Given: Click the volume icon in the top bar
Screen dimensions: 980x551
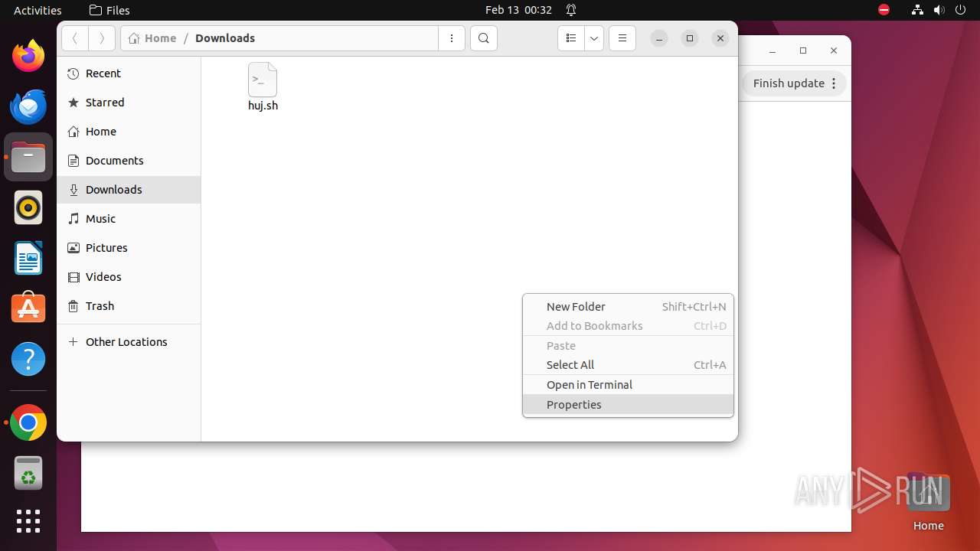Looking at the screenshot, I should pos(939,10).
